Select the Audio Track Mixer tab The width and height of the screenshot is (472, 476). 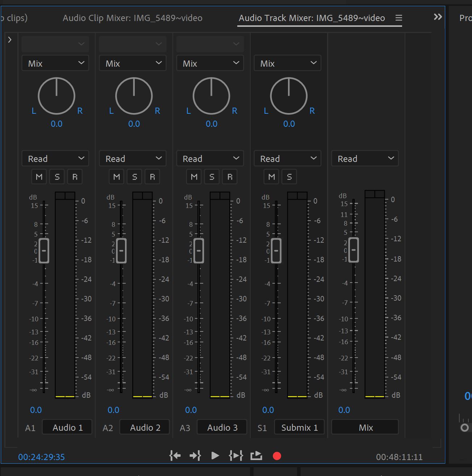point(311,18)
